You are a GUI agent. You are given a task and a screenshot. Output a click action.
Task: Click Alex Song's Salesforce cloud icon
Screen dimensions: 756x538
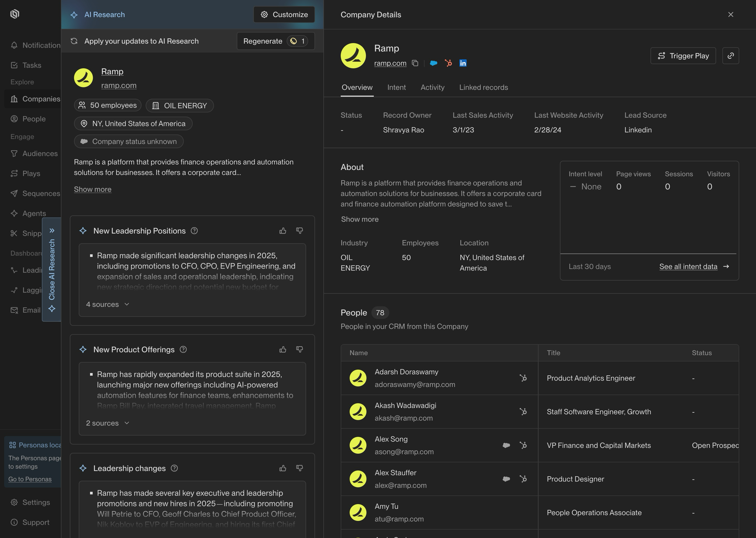pyautogui.click(x=506, y=445)
